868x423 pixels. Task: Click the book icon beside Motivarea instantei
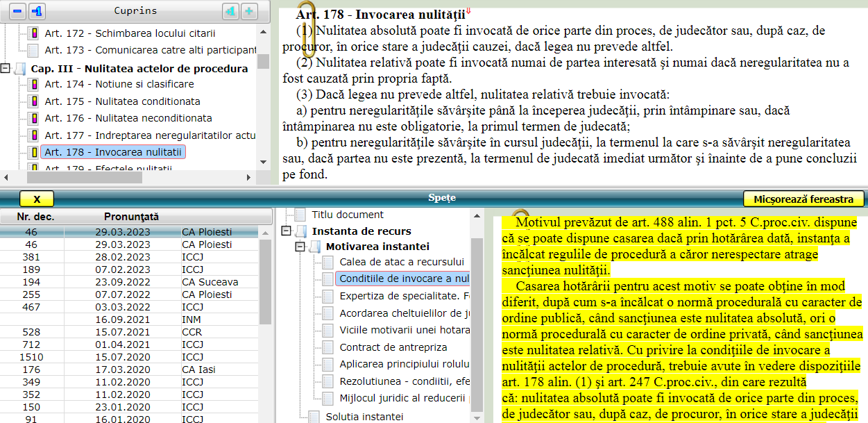[314, 247]
